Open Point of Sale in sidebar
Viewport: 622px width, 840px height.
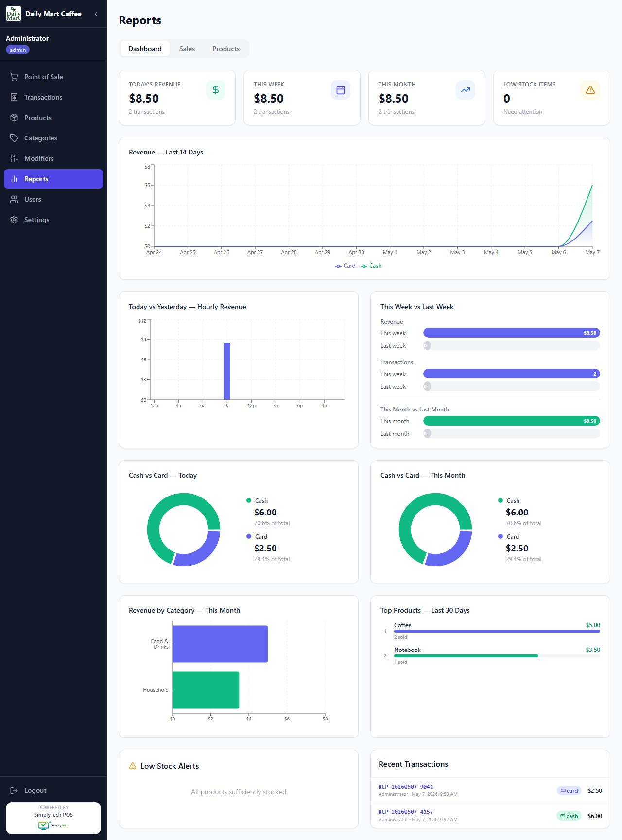click(53, 77)
